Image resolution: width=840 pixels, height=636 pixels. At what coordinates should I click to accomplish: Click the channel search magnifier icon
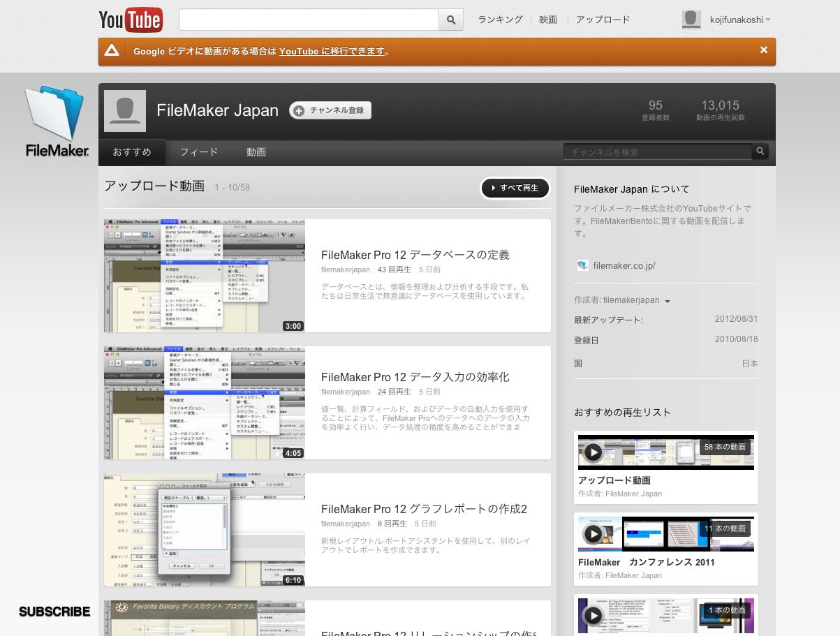(x=760, y=151)
